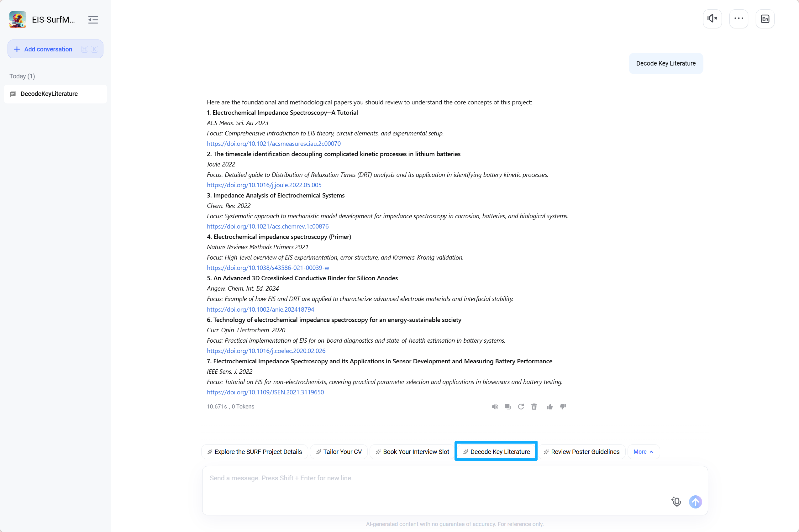The width and height of the screenshot is (799, 532).
Task: Delete the response with trash icon
Action: pos(534,407)
